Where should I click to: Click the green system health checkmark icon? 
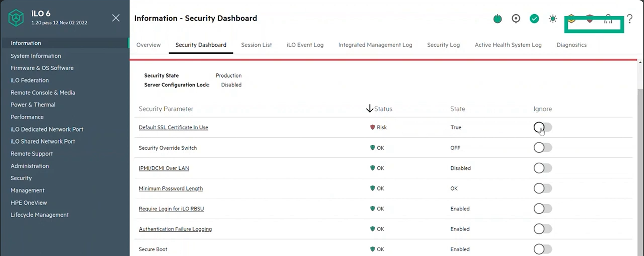(534, 19)
